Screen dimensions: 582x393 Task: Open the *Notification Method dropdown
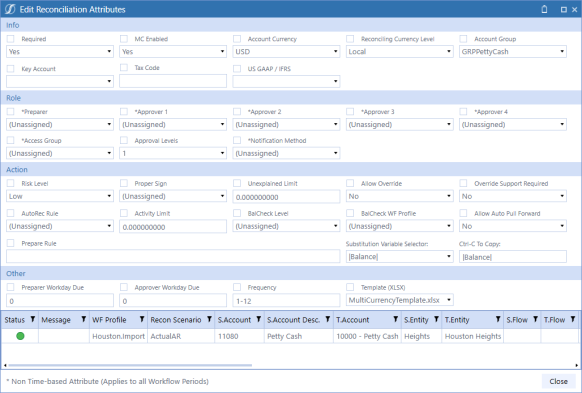(286, 153)
